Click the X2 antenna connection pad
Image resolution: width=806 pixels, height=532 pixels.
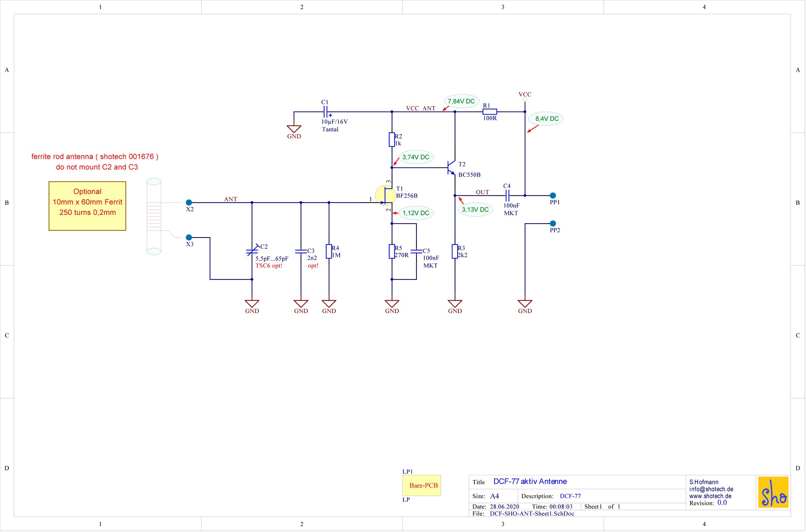tap(189, 203)
